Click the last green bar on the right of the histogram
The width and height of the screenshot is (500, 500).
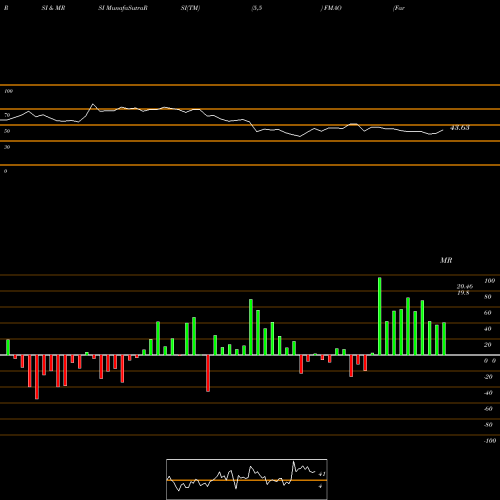[444, 339]
